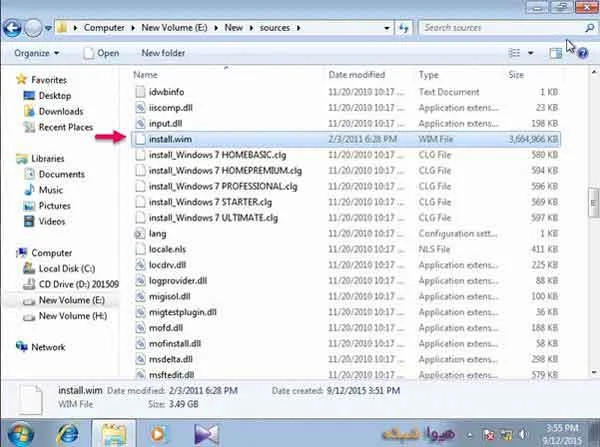Select the iiscomp.dll file icon
Screen dimensions: 600x447
point(140,108)
